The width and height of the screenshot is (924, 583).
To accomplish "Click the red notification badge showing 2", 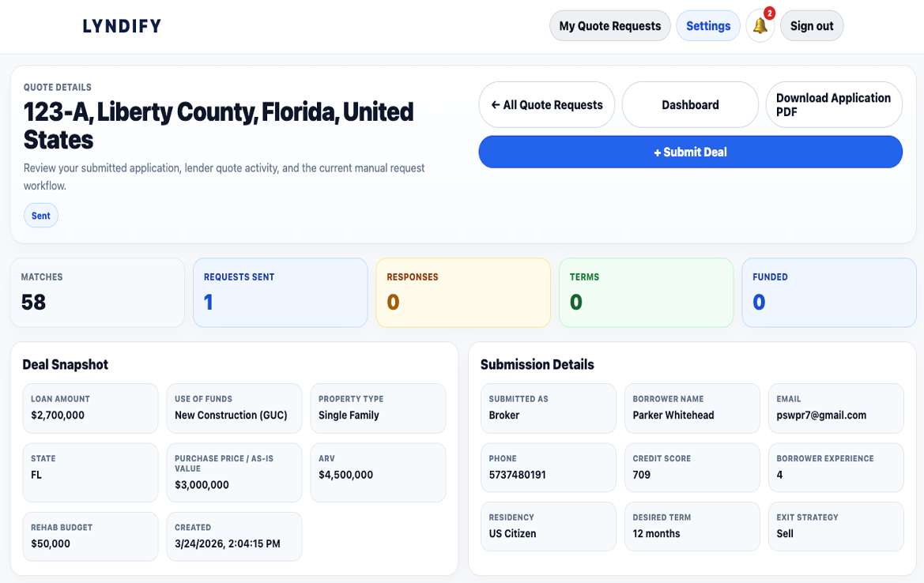I will (769, 13).
